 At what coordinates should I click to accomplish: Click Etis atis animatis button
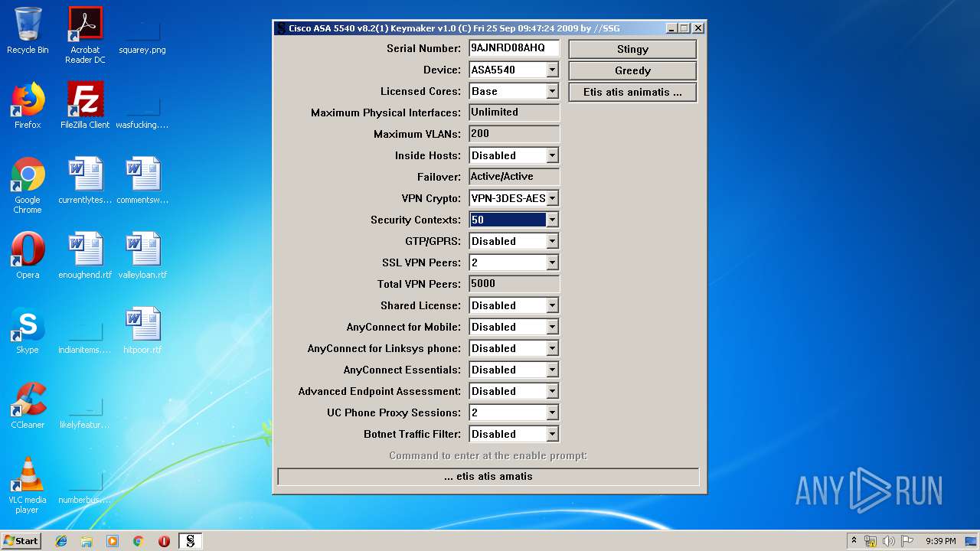tap(632, 92)
